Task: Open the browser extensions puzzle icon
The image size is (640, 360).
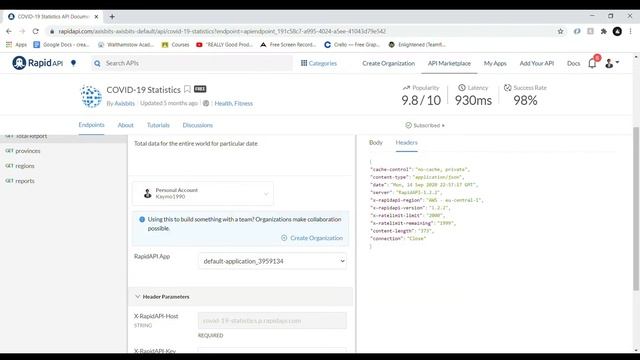Action: [x=604, y=31]
